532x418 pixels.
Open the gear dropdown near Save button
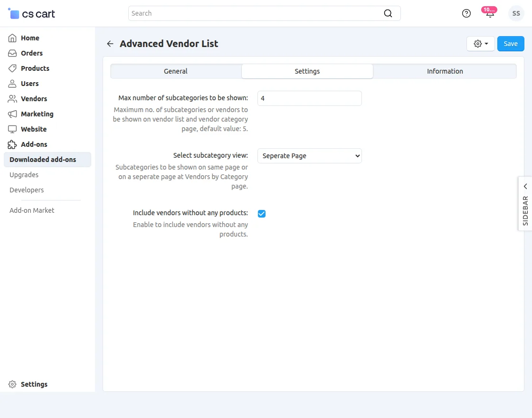pos(480,43)
